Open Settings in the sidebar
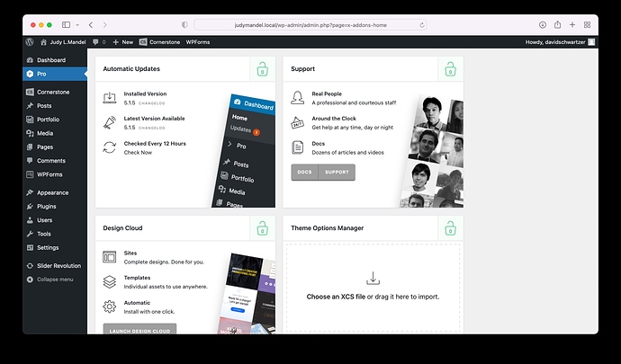This screenshot has height=364, width=621. [x=55, y=248]
